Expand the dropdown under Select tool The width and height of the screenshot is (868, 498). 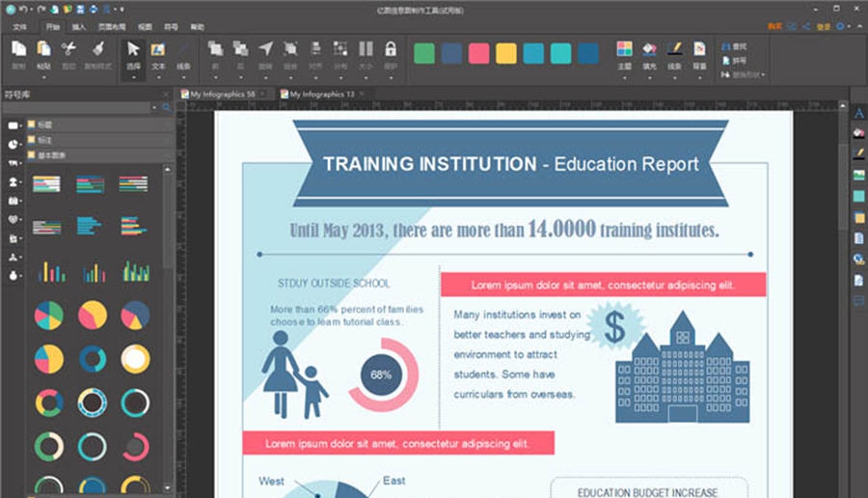(x=133, y=77)
